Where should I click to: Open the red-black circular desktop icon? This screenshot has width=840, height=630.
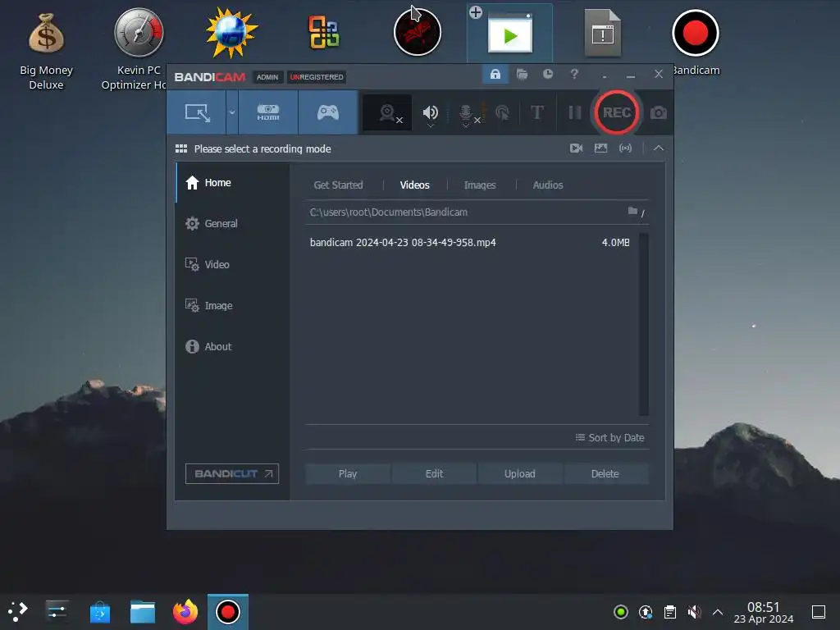point(418,32)
